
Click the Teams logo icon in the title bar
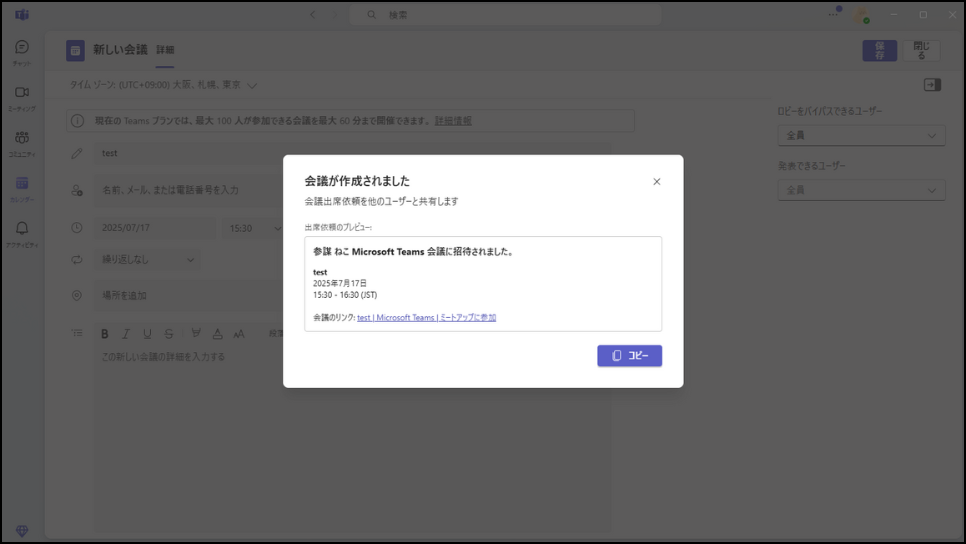pos(22,14)
